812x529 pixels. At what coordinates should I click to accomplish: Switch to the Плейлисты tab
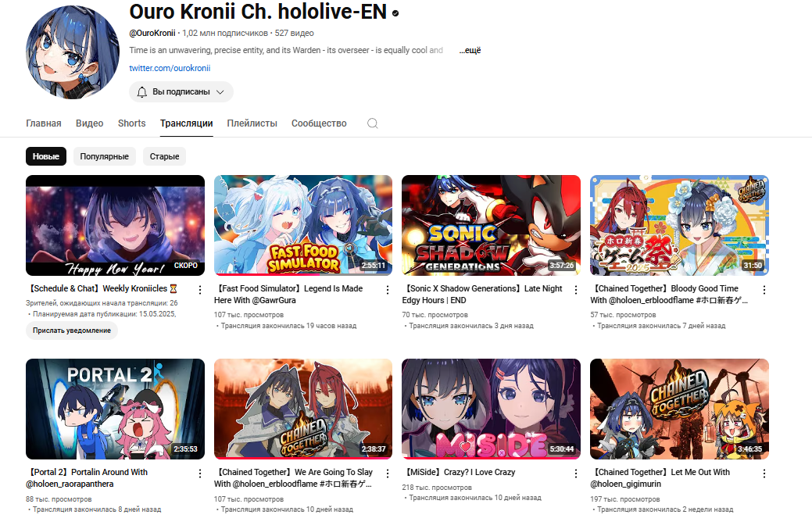(252, 123)
